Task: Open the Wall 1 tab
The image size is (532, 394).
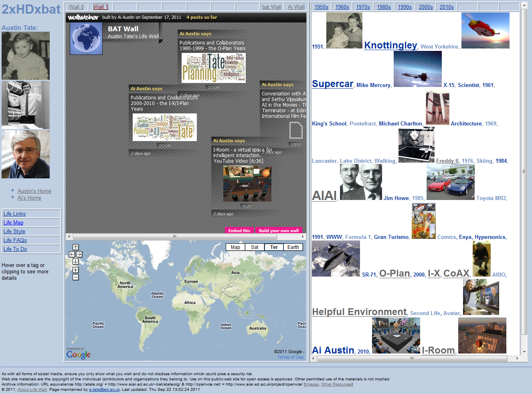Action: 101,7
